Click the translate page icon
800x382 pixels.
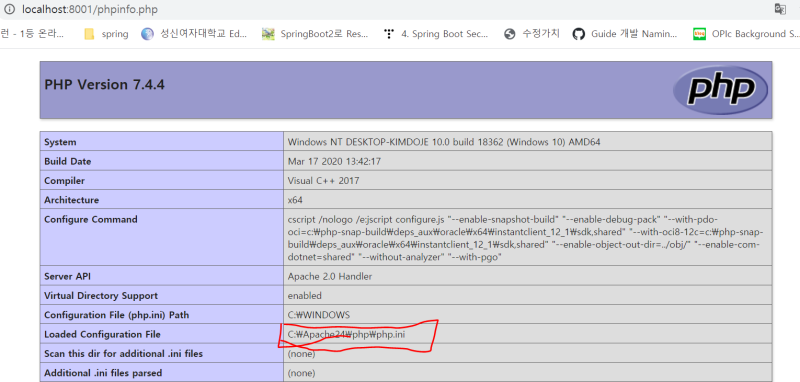780,9
